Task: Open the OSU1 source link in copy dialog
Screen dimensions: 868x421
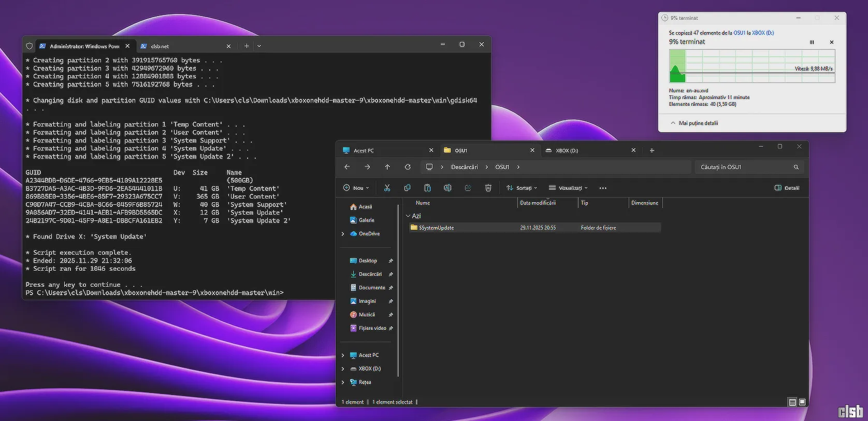Action: (x=739, y=33)
